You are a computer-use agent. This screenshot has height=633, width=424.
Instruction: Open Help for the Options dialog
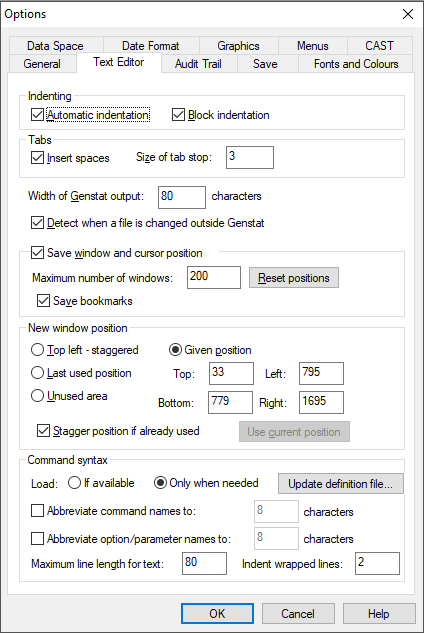(379, 614)
